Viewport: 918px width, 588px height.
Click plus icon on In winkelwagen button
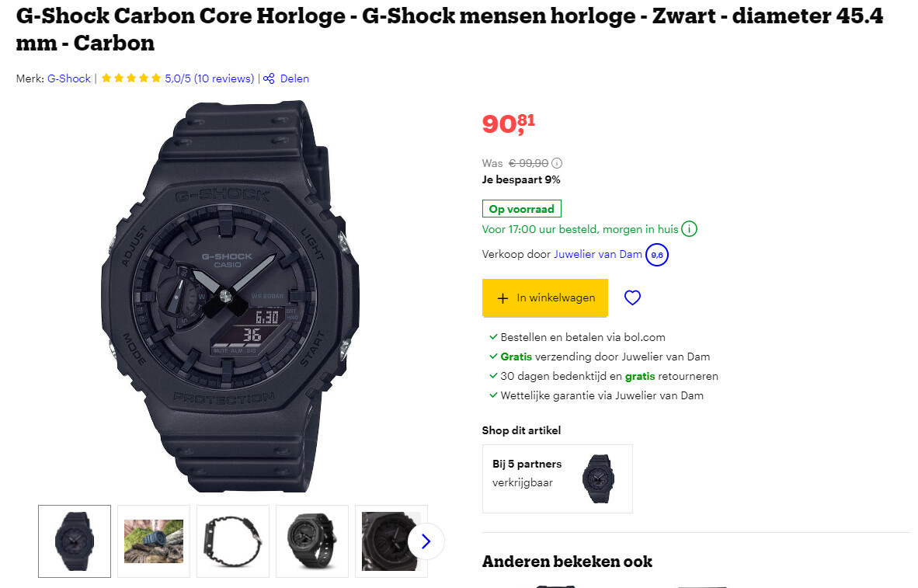click(x=502, y=298)
